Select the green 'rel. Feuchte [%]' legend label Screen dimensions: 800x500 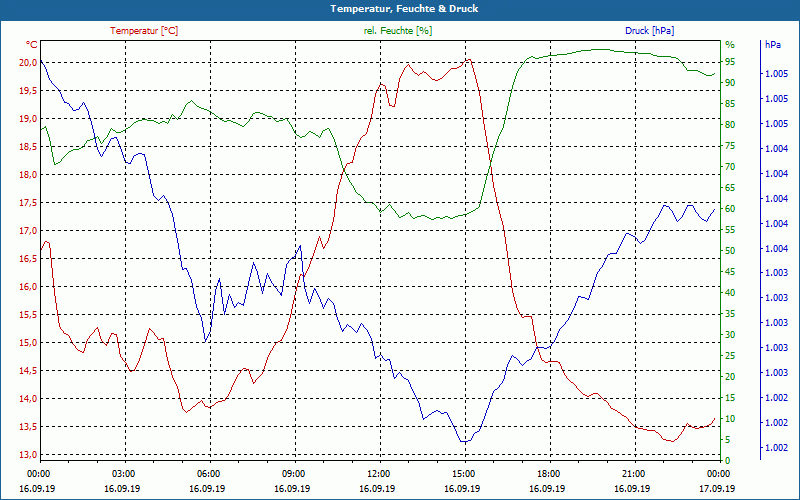point(397,31)
